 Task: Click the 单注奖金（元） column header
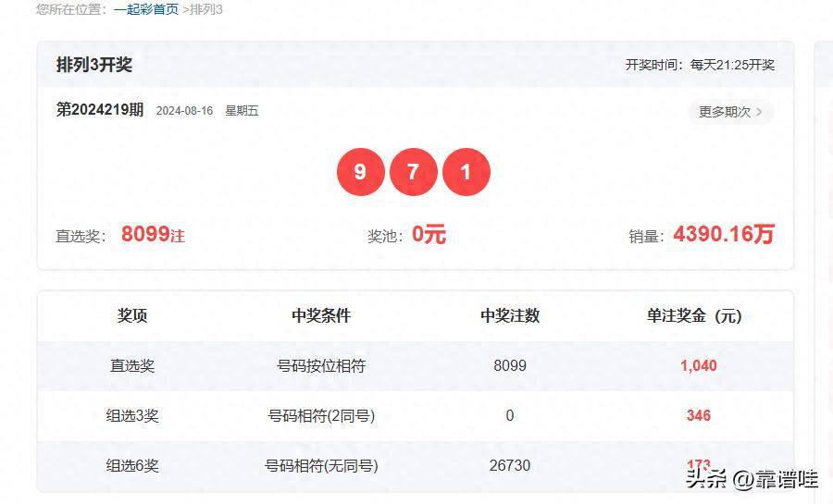[x=694, y=315]
